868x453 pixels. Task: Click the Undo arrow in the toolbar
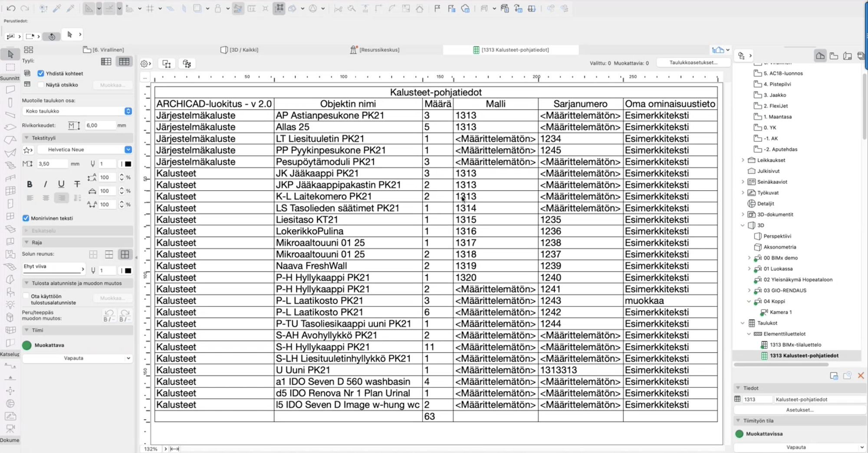pos(11,8)
